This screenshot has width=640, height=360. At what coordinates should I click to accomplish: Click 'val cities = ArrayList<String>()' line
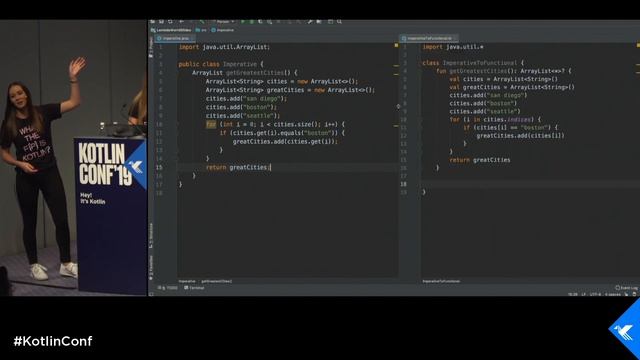[x=504, y=79]
